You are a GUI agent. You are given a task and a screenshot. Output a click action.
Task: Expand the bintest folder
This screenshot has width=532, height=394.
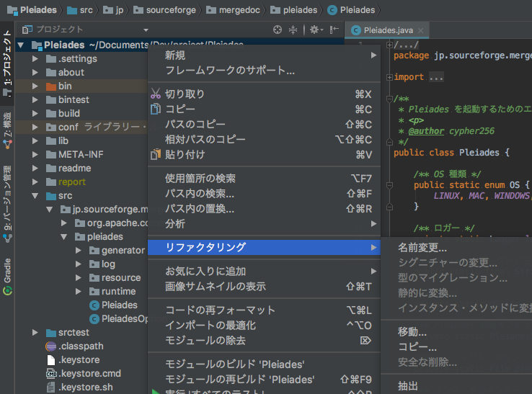pos(35,99)
